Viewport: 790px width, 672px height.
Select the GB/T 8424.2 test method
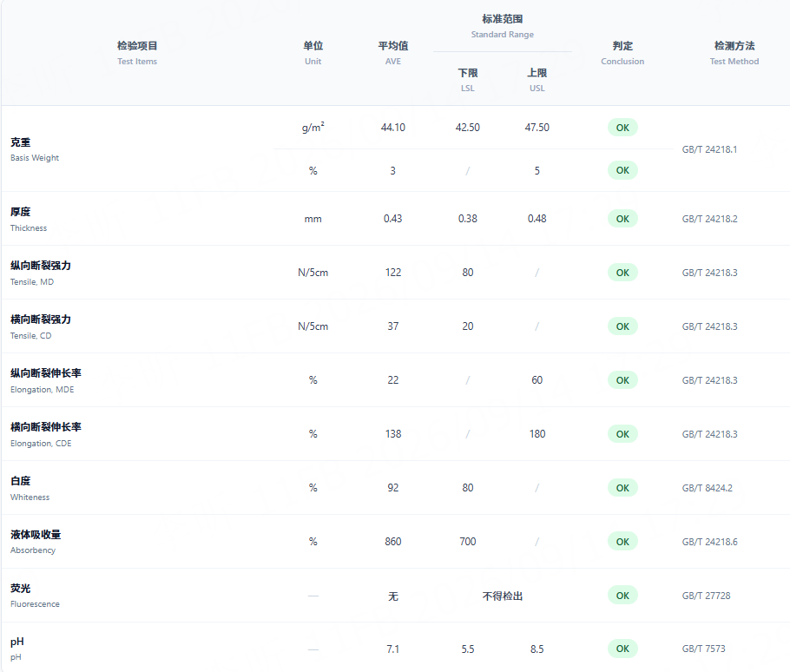pos(708,488)
